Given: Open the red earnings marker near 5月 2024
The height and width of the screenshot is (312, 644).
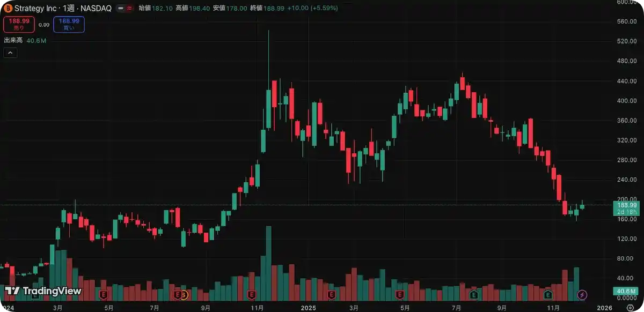Looking at the screenshot, I should (x=104, y=294).
